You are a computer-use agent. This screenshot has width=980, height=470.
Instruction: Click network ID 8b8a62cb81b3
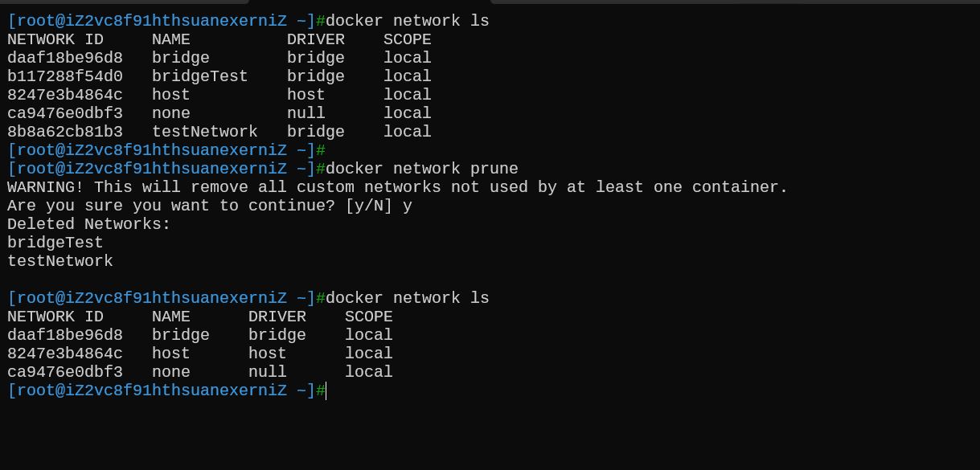pyautogui.click(x=65, y=132)
